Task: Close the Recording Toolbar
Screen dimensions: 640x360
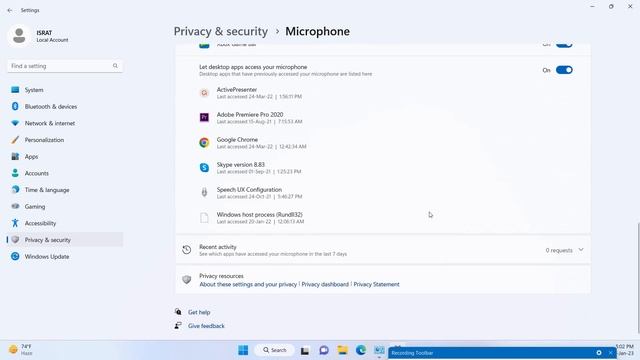Action: point(611,353)
